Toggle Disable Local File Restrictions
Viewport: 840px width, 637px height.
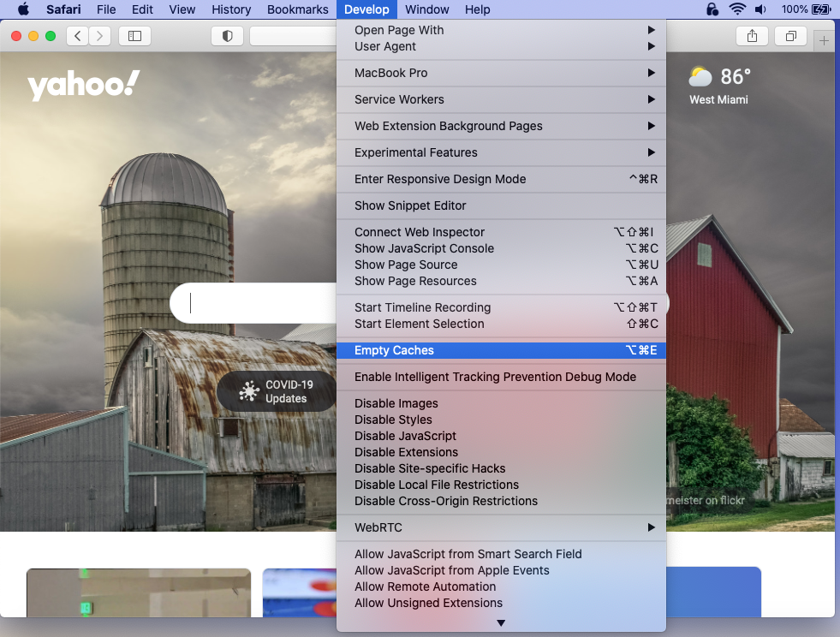(x=501, y=485)
